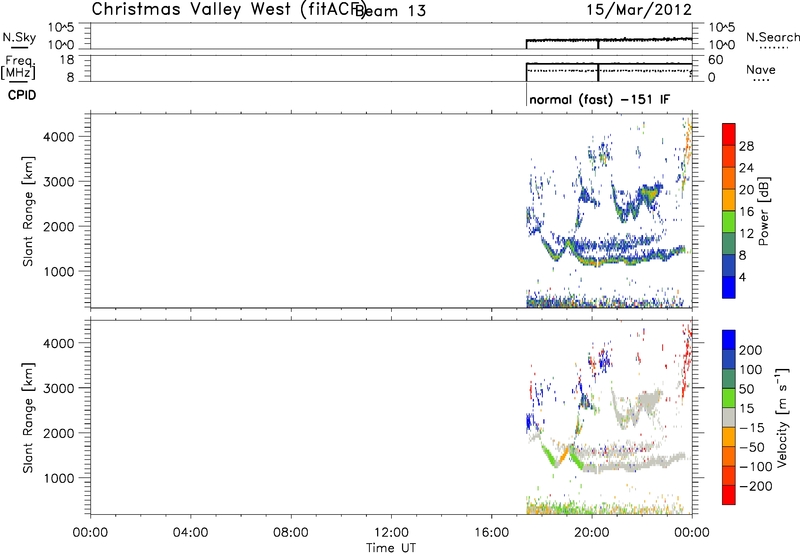Image resolution: width=800 pixels, height=554 pixels.
Task: Click the "20:00" time tick label
Action: click(591, 533)
